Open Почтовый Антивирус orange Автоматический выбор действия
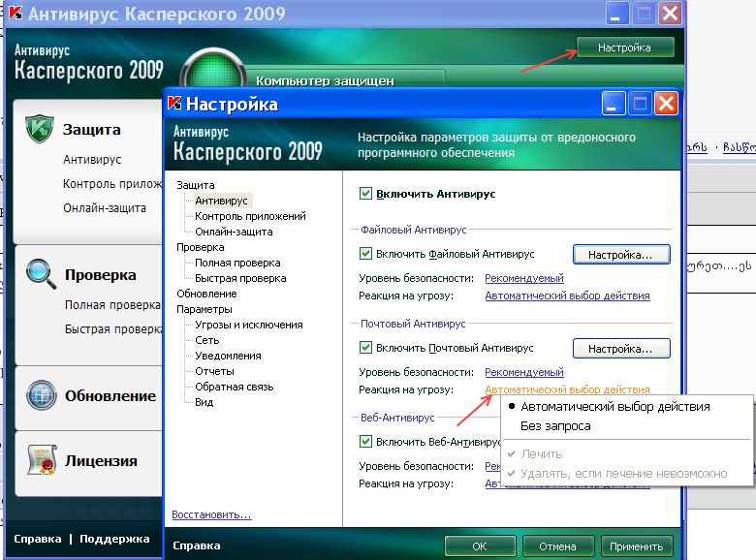 [567, 389]
